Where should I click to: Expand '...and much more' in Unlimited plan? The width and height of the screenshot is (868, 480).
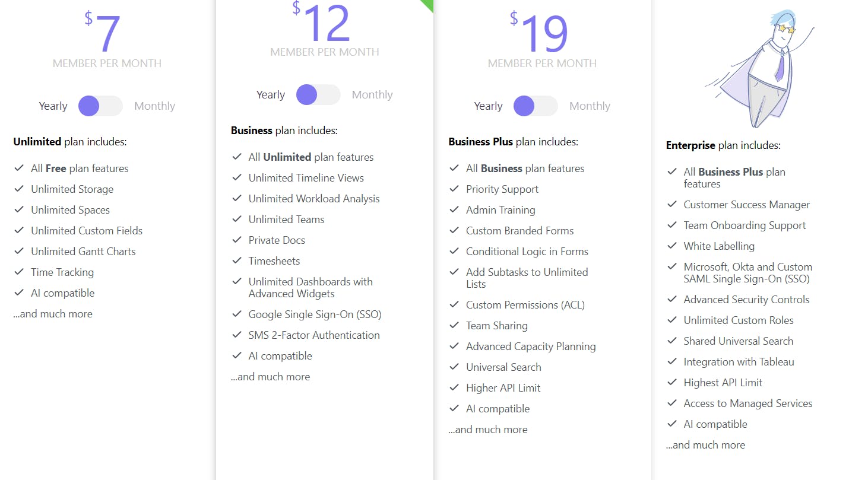pos(53,314)
